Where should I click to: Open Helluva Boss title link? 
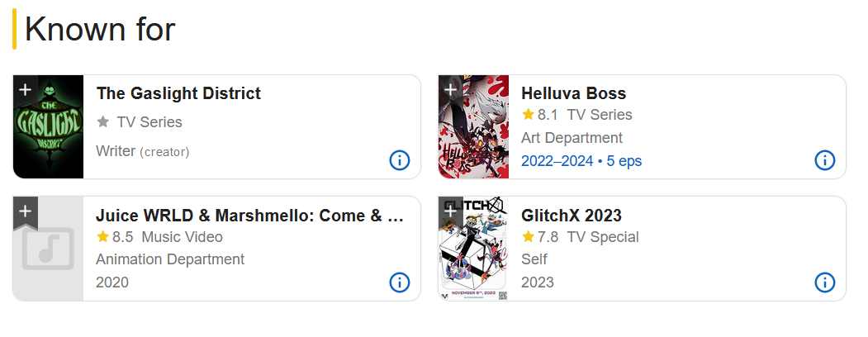(x=573, y=93)
